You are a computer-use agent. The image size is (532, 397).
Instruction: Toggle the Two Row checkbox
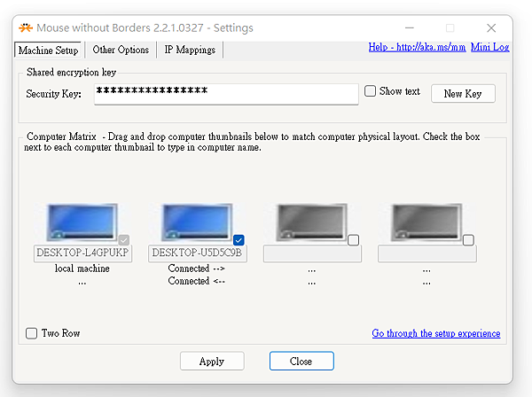pyautogui.click(x=32, y=333)
